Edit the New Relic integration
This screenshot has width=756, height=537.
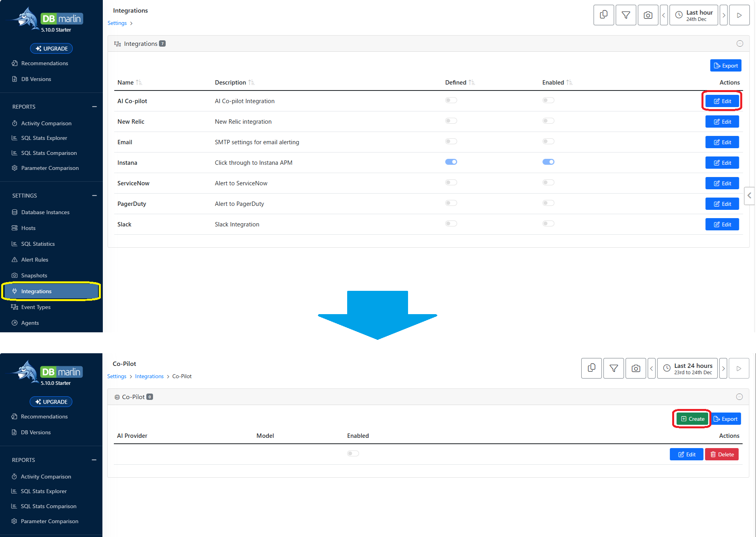[722, 122]
